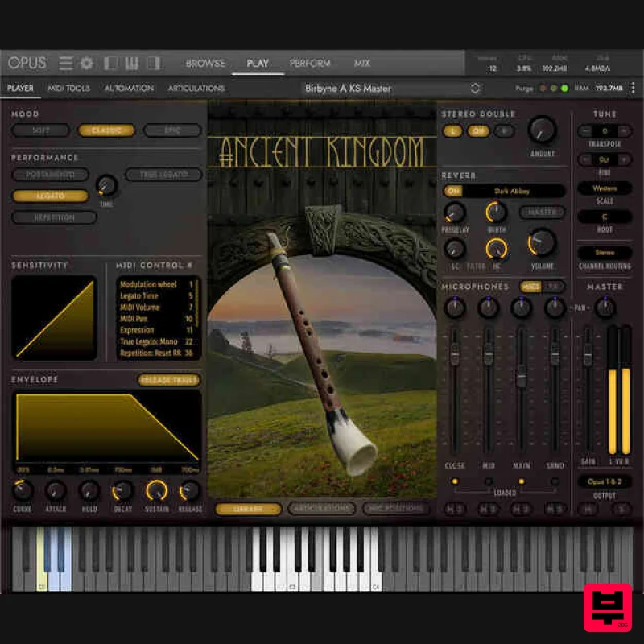Viewport: 644px width, 644px height.
Task: Click the reverb Width knob
Action: (496, 213)
